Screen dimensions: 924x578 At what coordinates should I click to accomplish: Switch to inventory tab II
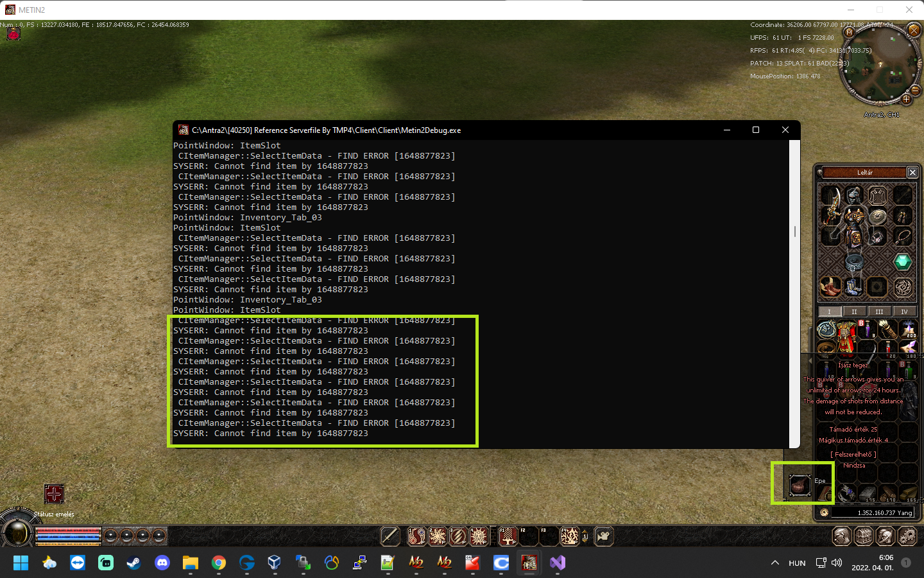click(854, 311)
